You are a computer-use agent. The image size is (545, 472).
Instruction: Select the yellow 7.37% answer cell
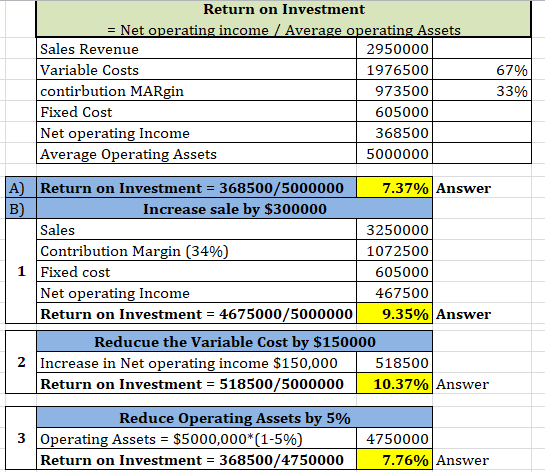[394, 187]
